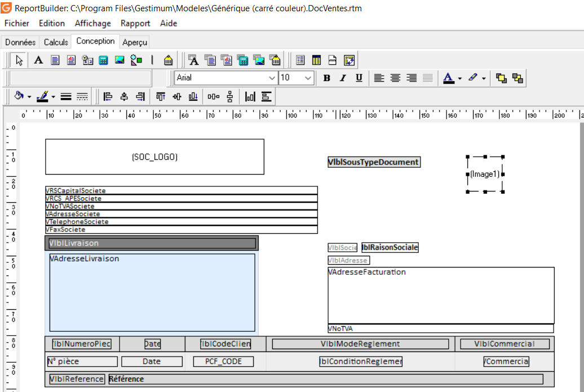The image size is (584, 392).
Task: Set text alignment to left
Action: [379, 78]
